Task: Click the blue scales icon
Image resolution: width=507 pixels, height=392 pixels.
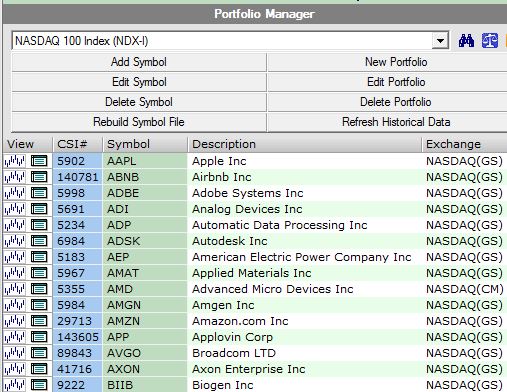Action: [x=490, y=41]
